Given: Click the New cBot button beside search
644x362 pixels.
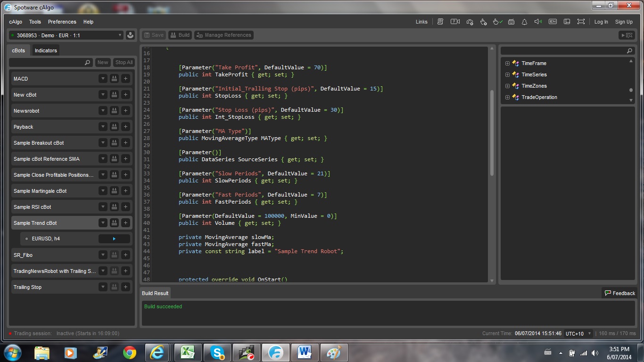Looking at the screenshot, I should 103,62.
